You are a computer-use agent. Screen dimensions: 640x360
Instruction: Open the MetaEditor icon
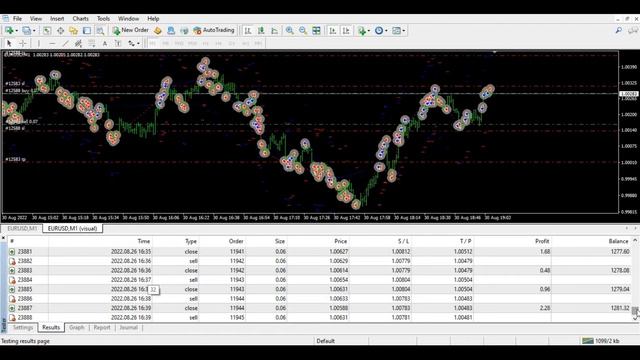pos(158,31)
